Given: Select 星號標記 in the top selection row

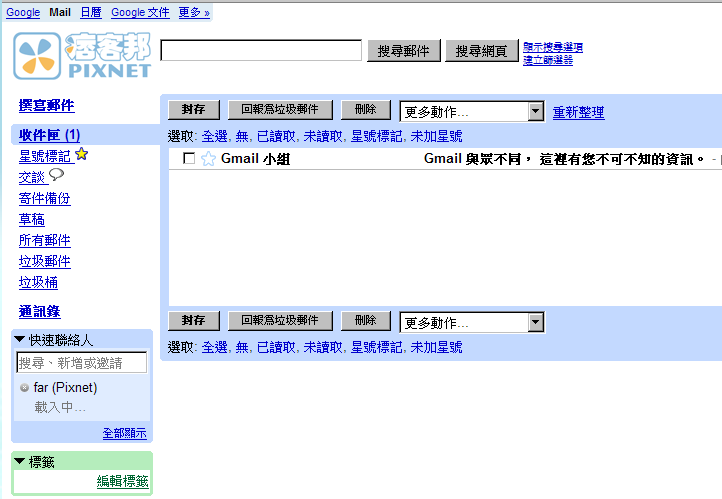Looking at the screenshot, I should [x=376, y=136].
